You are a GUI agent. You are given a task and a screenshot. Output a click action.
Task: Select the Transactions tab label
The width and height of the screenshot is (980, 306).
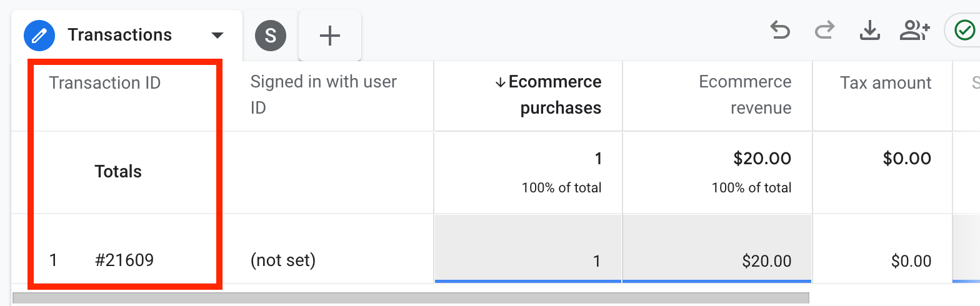tap(120, 35)
